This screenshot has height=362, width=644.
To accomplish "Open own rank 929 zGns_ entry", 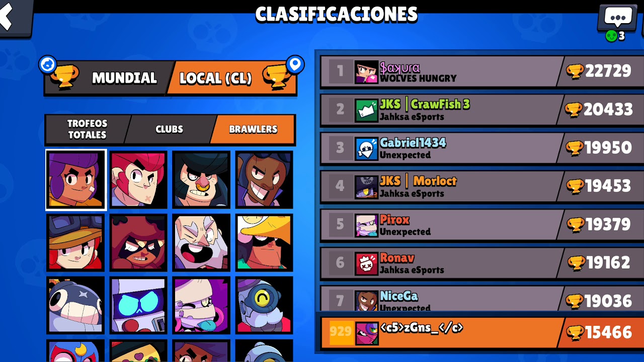I will tap(481, 331).
